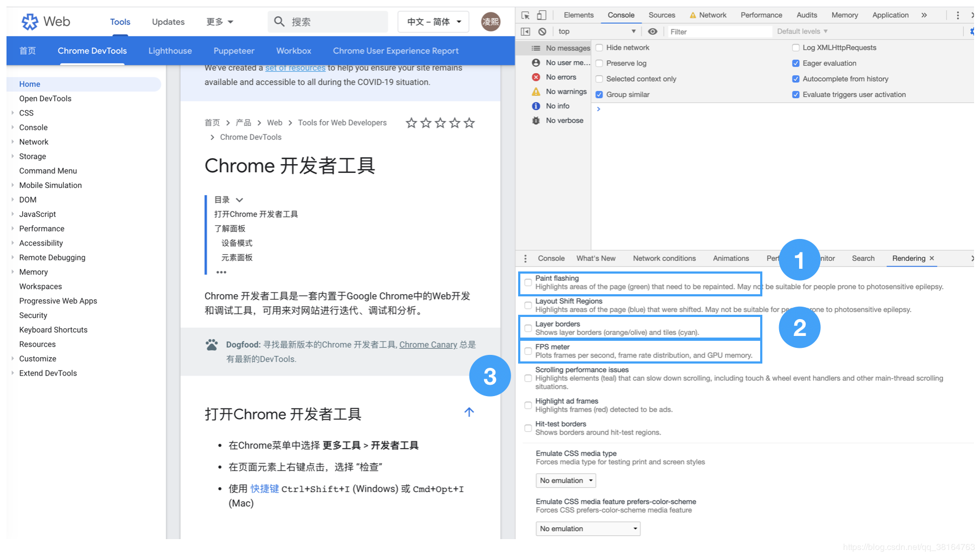Viewport: 980px width, 557px height.
Task: Open Keyboard Shortcuts sidebar link
Action: coord(53,330)
